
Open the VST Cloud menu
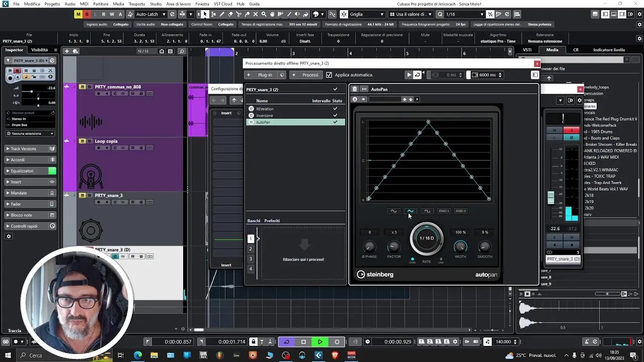pos(223,4)
